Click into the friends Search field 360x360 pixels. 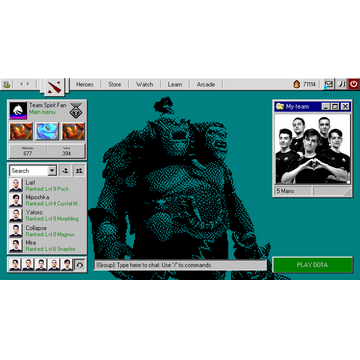(29, 171)
